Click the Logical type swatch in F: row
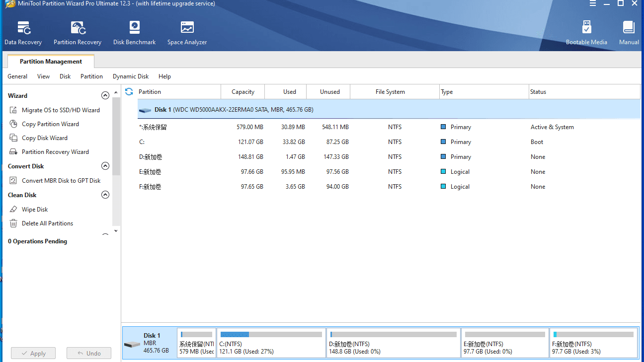Viewport: 644px width, 362px height. (x=443, y=187)
